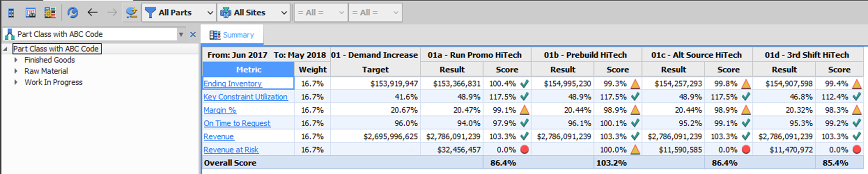Expand the Raw Material tree node
Image resolution: width=868 pixels, height=174 pixels.
pyautogui.click(x=16, y=71)
